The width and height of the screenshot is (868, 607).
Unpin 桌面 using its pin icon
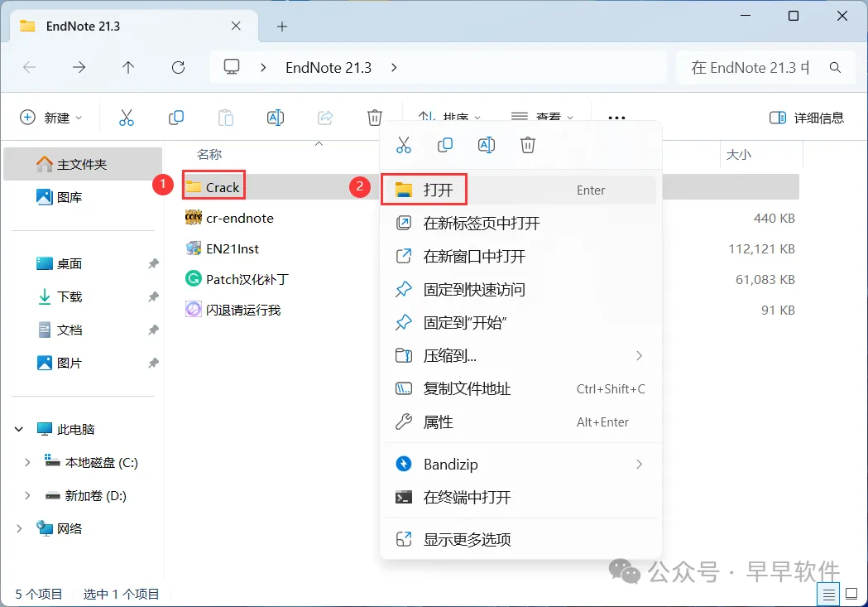pyautogui.click(x=153, y=263)
